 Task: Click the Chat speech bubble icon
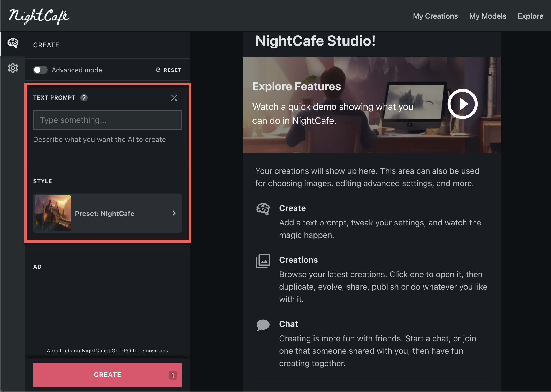pos(263,325)
